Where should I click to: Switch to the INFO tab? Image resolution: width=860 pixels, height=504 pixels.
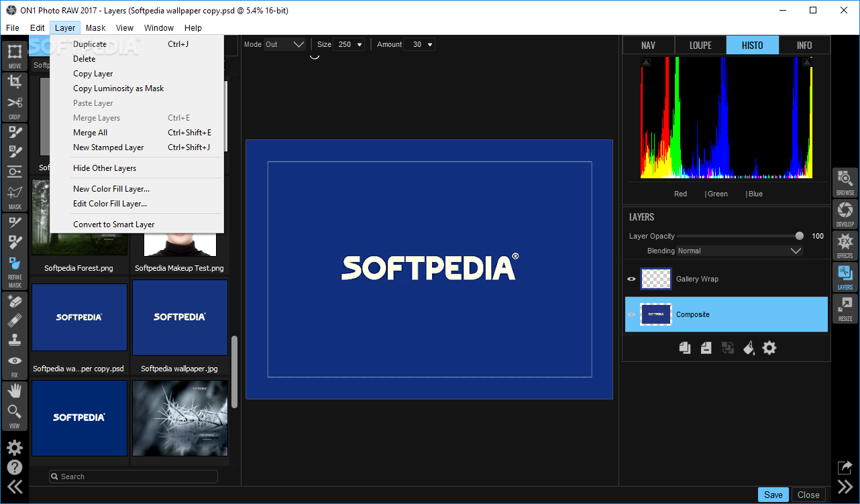[804, 46]
